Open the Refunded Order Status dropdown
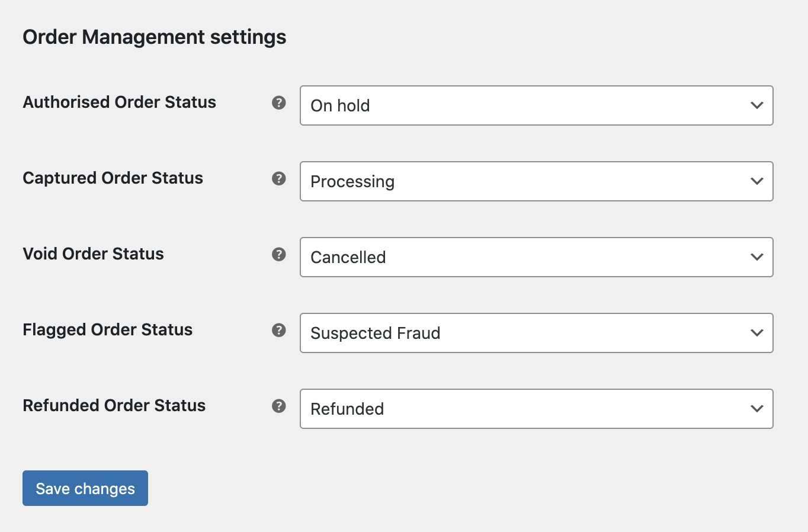Viewport: 808px width, 532px height. [x=536, y=409]
